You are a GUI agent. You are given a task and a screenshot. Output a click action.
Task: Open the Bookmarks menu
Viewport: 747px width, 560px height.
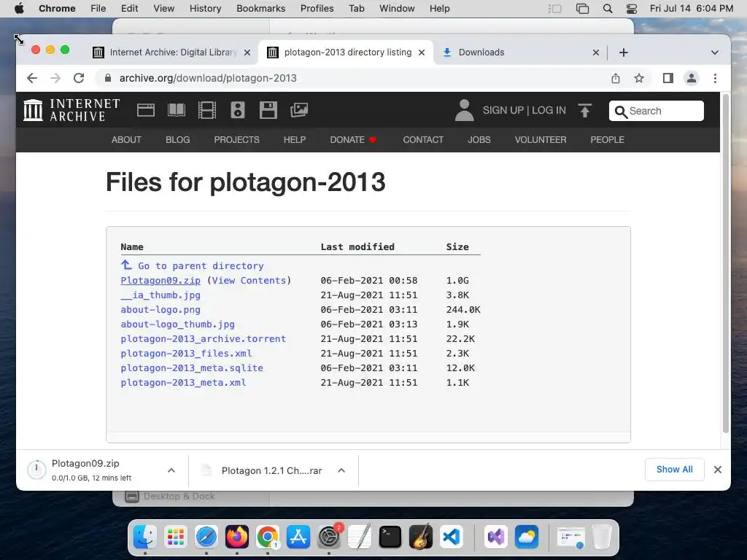point(260,9)
